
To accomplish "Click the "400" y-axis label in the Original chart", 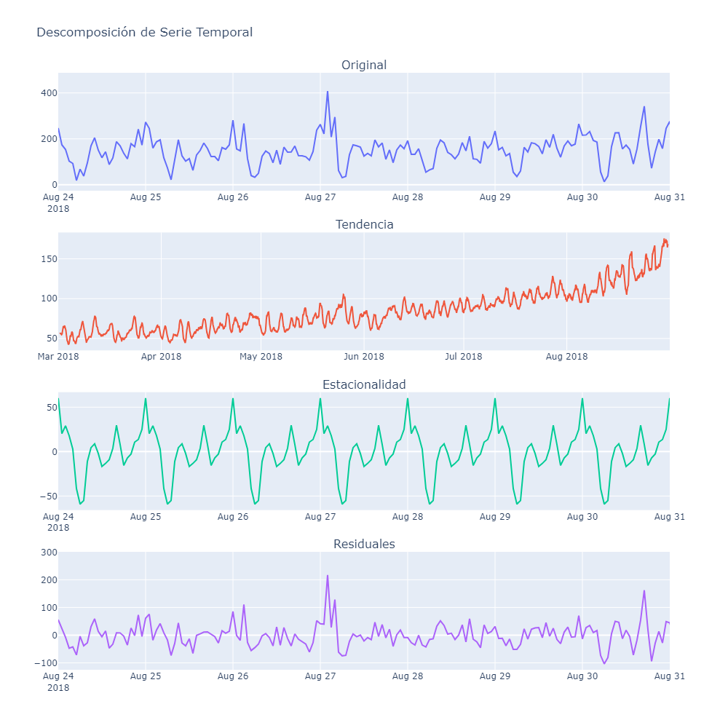I will coord(49,93).
